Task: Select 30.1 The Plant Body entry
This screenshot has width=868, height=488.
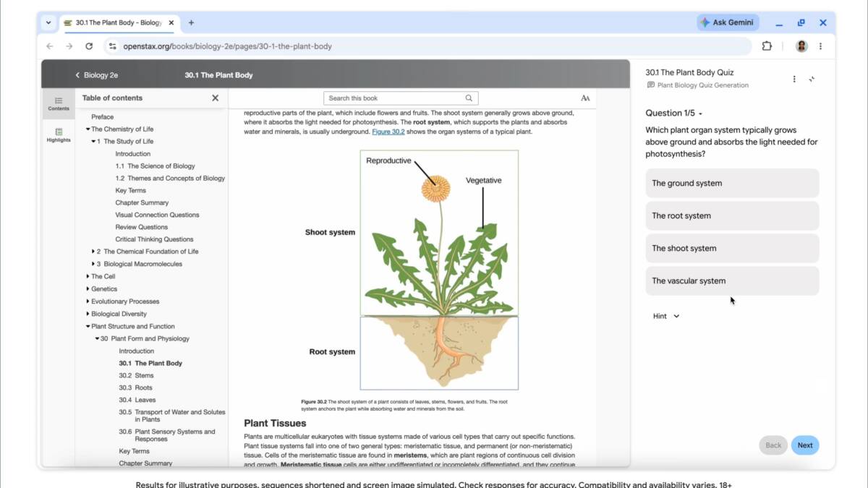Action: pos(150,363)
